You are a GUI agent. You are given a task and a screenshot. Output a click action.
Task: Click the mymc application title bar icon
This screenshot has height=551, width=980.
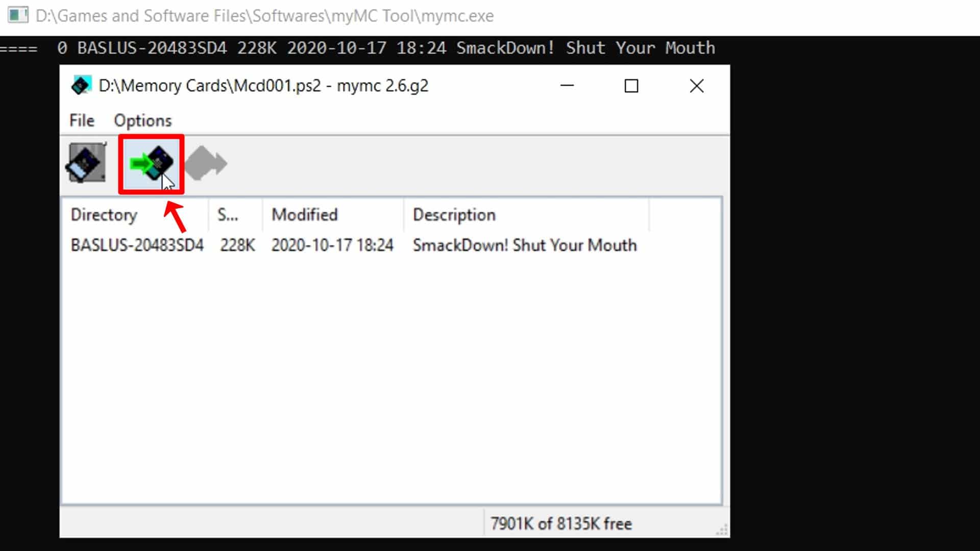tap(81, 85)
